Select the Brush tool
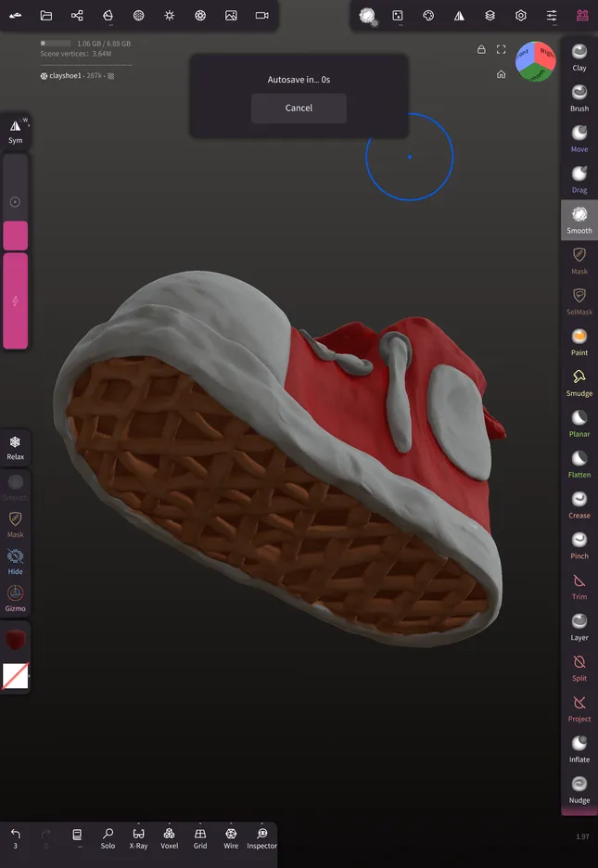Screen dimensions: 598x868 click(x=579, y=98)
